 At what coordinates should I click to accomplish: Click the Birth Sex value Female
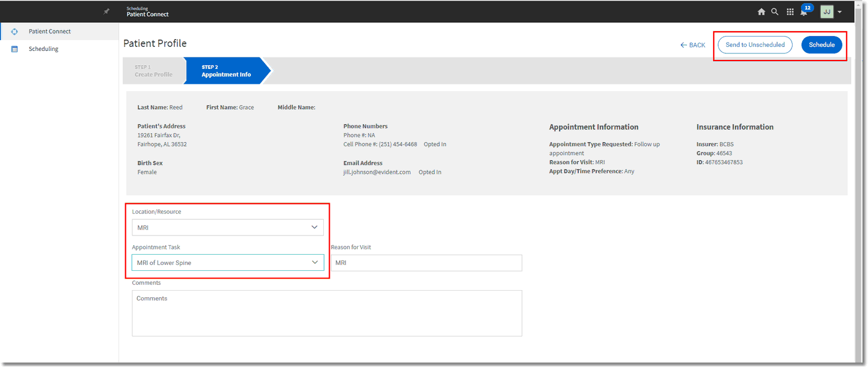pyautogui.click(x=147, y=172)
